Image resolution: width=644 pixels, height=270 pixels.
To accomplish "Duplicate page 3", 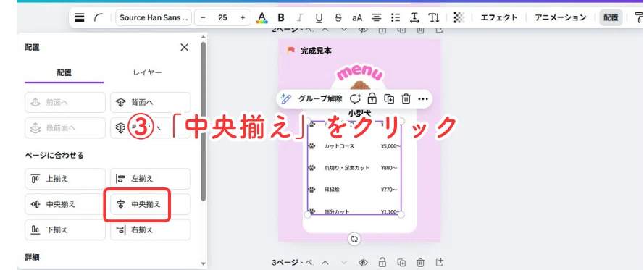I will pos(401,262).
